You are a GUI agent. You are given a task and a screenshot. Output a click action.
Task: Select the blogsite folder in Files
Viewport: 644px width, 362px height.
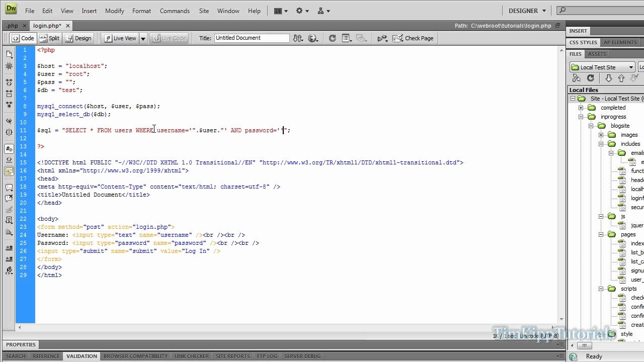pyautogui.click(x=620, y=126)
